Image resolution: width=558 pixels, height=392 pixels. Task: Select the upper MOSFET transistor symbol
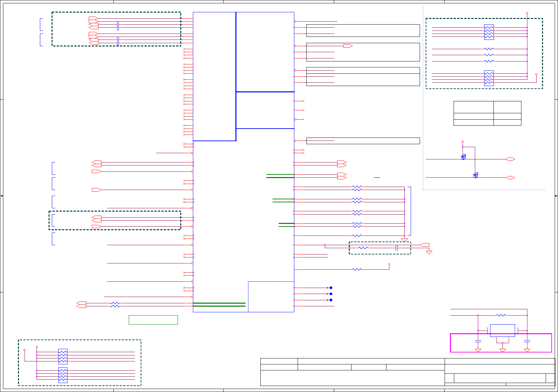click(x=464, y=157)
